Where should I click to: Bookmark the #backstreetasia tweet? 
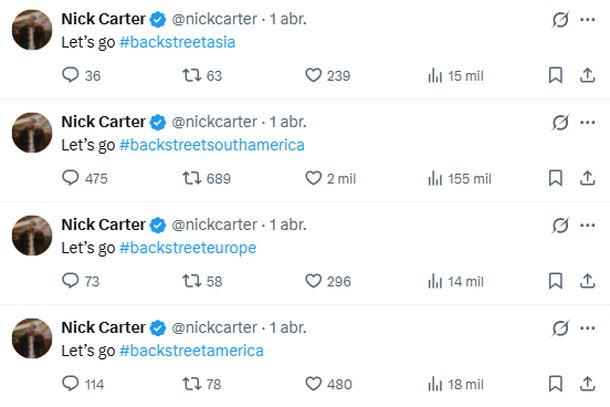pyautogui.click(x=555, y=76)
